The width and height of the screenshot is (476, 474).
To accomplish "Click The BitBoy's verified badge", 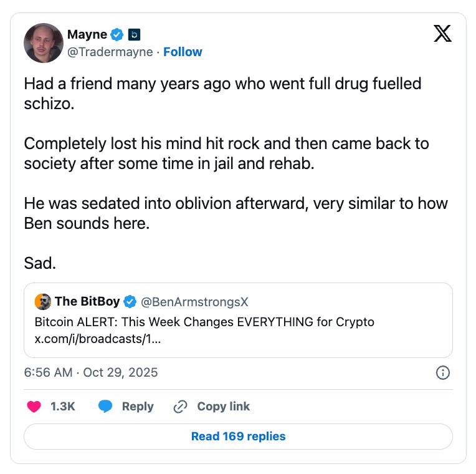I will point(130,302).
